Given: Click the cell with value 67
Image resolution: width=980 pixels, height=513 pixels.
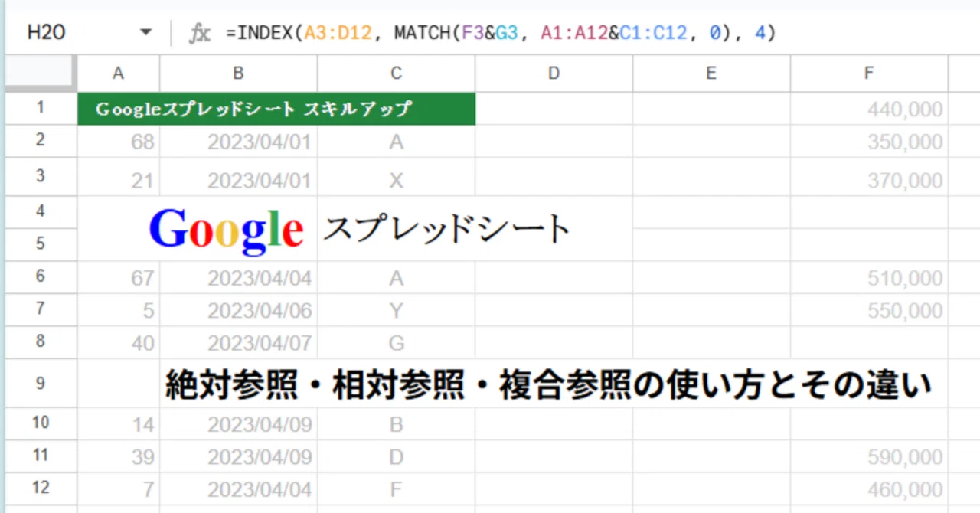Looking at the screenshot, I should (x=119, y=278).
